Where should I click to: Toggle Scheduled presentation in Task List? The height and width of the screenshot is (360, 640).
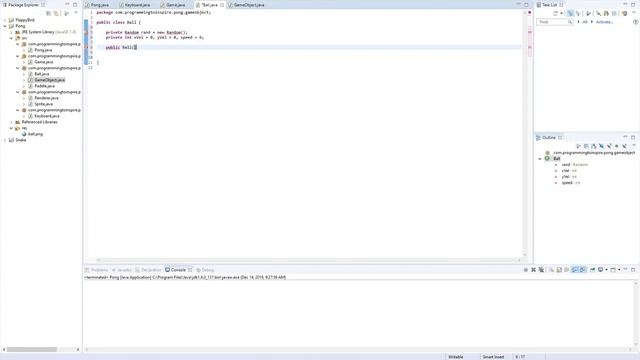(x=578, y=13)
